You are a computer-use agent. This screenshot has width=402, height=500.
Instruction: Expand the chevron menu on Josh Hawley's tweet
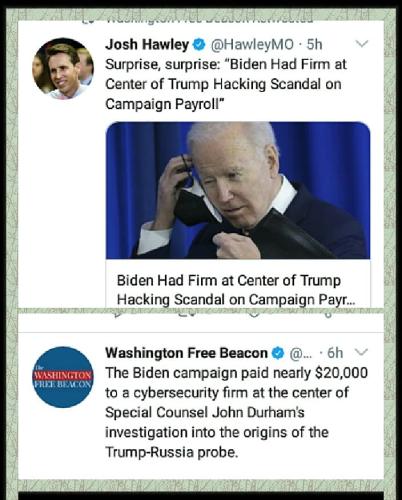click(362, 44)
